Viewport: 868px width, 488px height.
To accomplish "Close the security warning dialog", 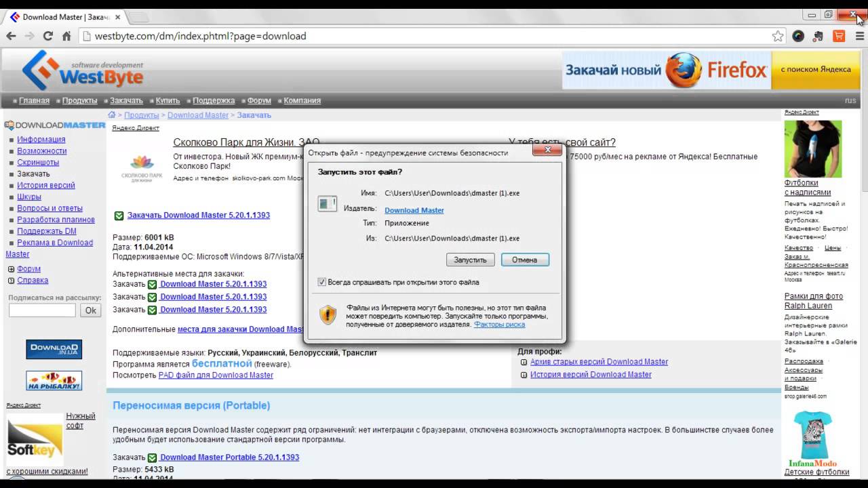I will pyautogui.click(x=547, y=150).
